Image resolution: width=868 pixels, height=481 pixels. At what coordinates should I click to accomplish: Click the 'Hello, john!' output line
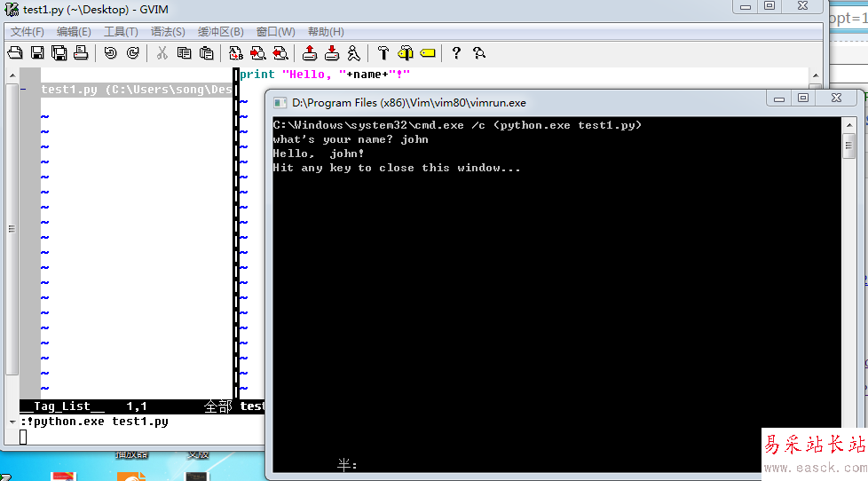(319, 154)
